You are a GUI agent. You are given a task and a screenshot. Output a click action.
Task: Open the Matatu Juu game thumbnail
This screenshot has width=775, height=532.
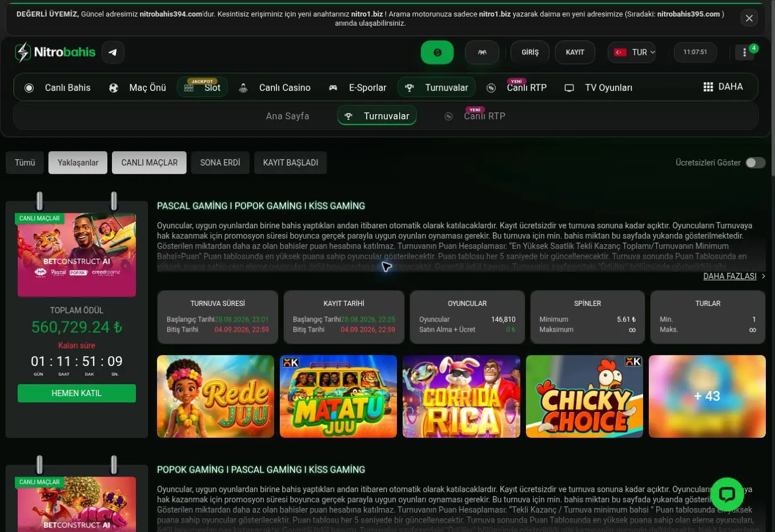coord(339,397)
